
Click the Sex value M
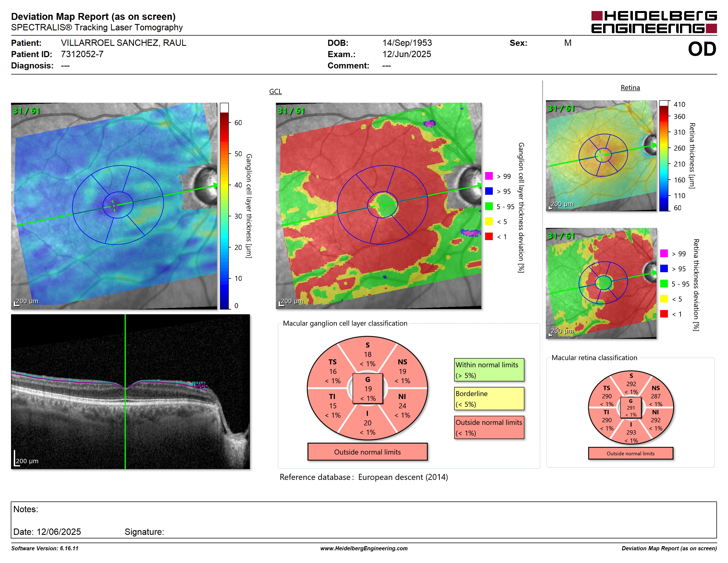[x=568, y=43]
